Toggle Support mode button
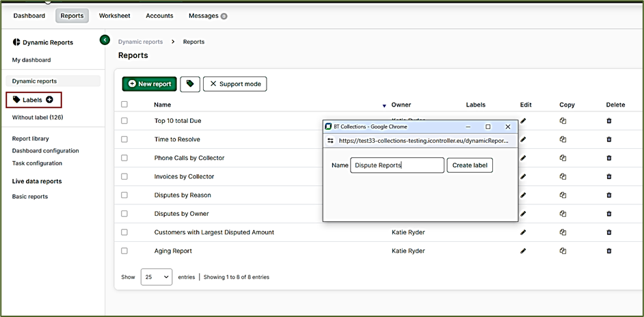 [235, 84]
